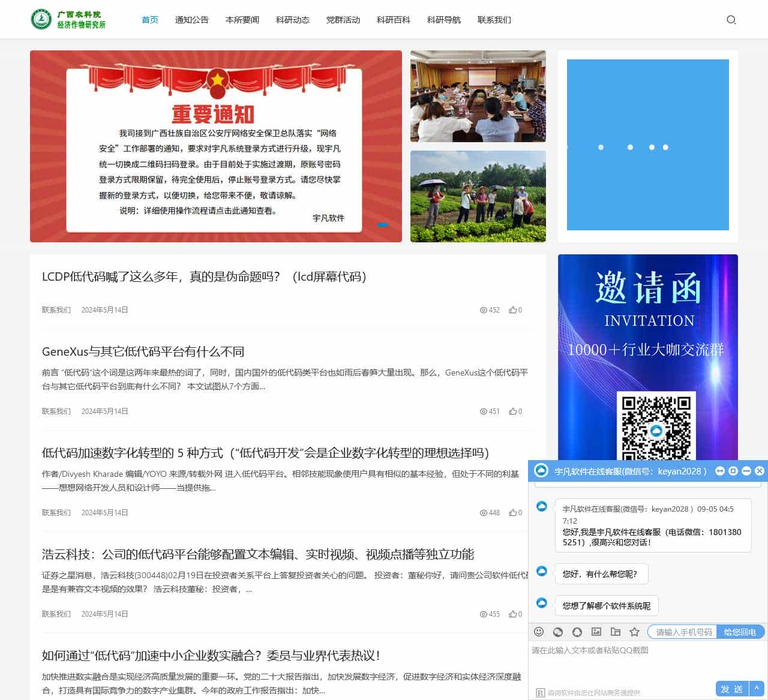This screenshot has width=768, height=700.
Task: Open 浩云科技 低代码平台 article
Action: (258, 554)
